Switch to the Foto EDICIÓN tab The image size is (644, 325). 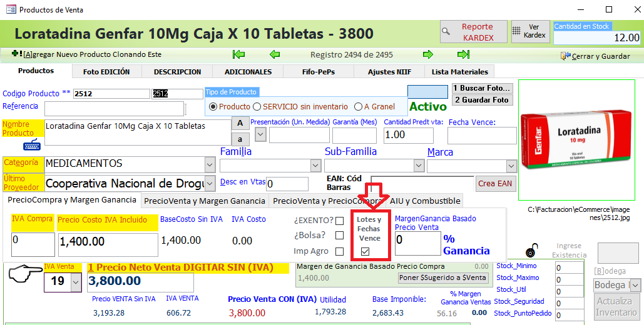[x=106, y=72]
